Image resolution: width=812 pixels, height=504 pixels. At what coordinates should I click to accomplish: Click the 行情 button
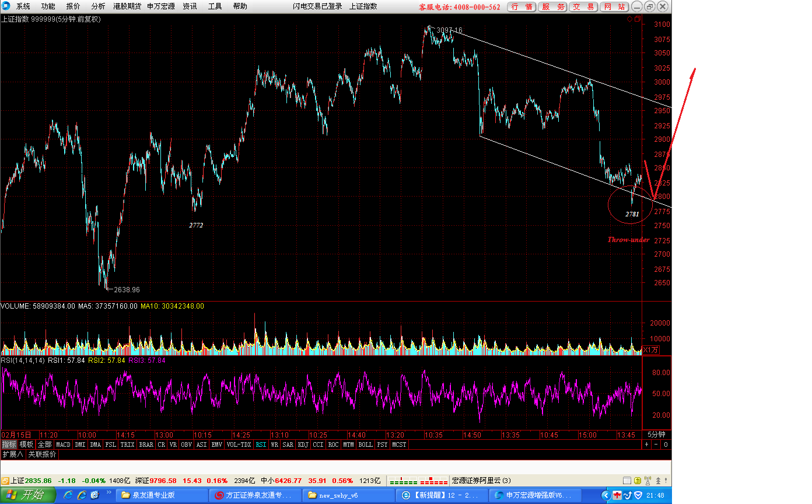click(x=521, y=6)
